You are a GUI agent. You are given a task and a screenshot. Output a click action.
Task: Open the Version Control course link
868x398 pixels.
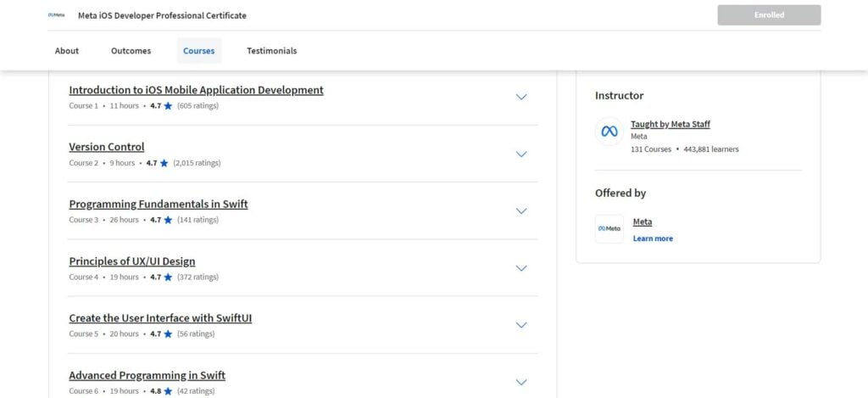coord(107,147)
